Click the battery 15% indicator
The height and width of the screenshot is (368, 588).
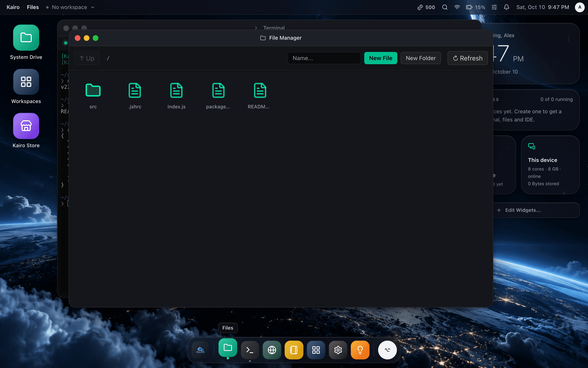click(476, 7)
